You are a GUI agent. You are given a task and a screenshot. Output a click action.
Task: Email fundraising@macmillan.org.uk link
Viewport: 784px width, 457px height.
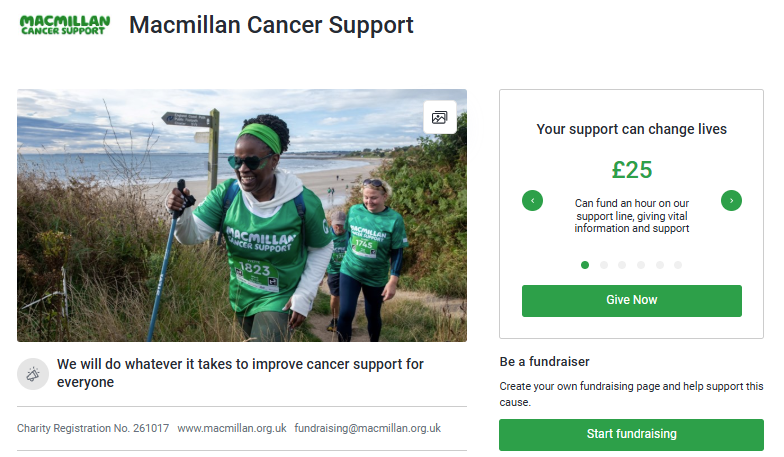click(367, 428)
